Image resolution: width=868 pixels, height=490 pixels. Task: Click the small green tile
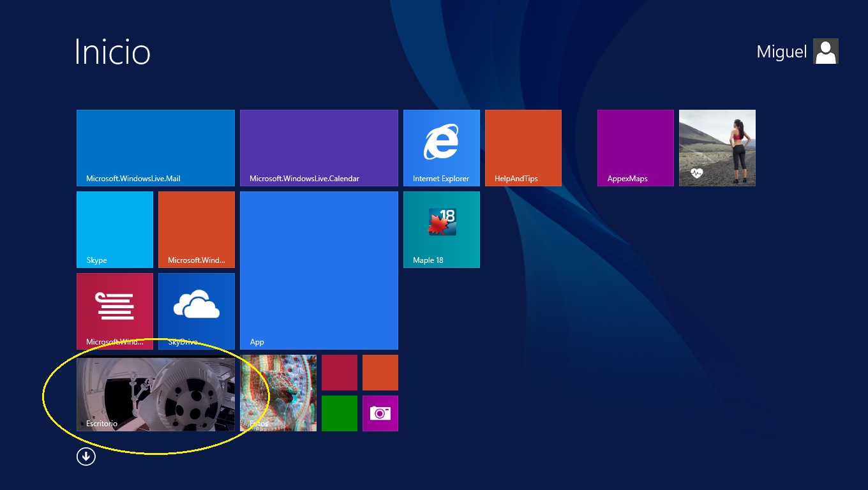point(339,413)
